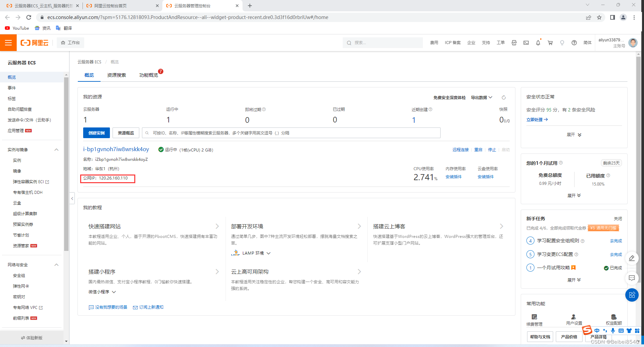Collapse the left sidebar with arrow handle
Screen dimensions: 644x347
72,198
